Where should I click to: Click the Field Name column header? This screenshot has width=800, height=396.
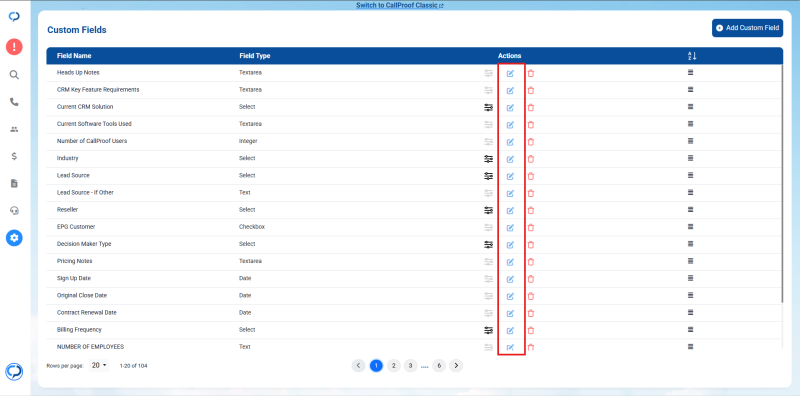[74, 56]
